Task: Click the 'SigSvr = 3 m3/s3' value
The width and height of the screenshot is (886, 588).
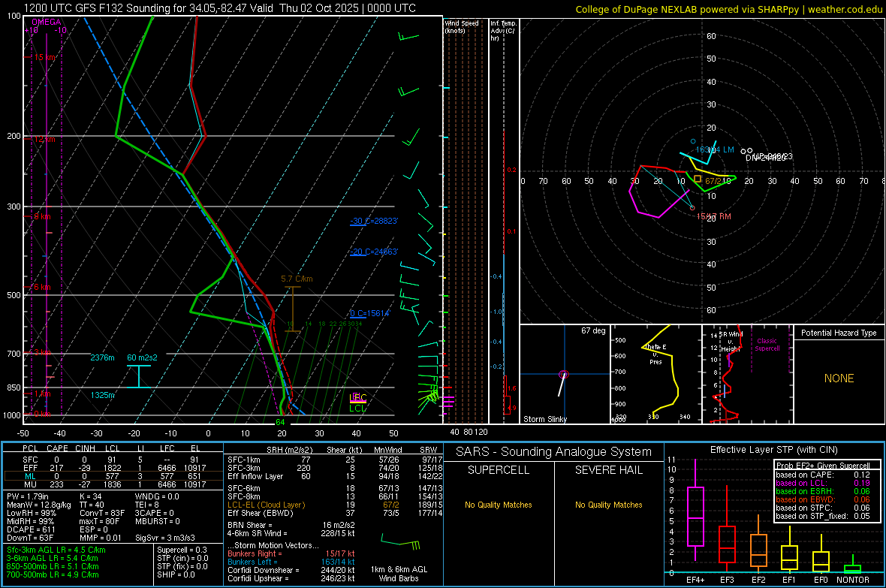Action: pyautogui.click(x=165, y=538)
